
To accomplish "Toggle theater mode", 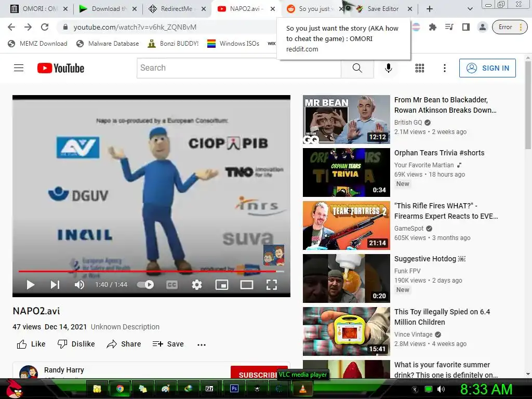I will [x=247, y=285].
